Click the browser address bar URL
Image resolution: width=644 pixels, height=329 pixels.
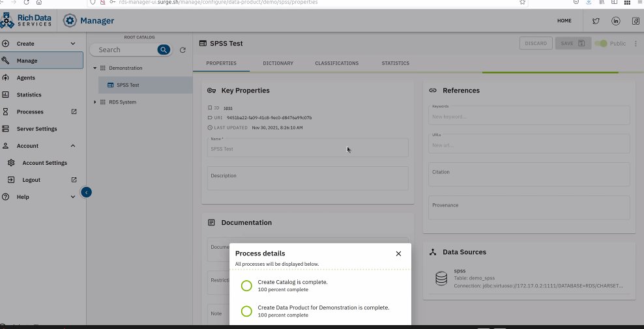pyautogui.click(x=218, y=2)
